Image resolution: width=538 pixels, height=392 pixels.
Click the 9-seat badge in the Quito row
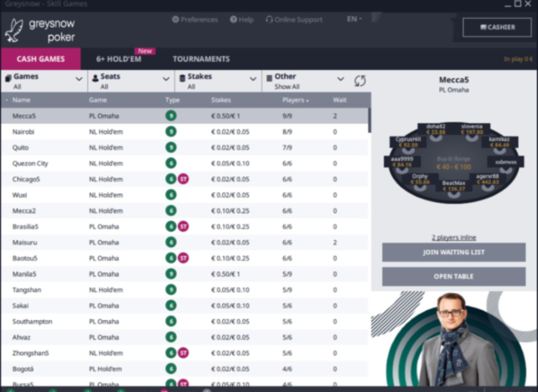pos(171,147)
